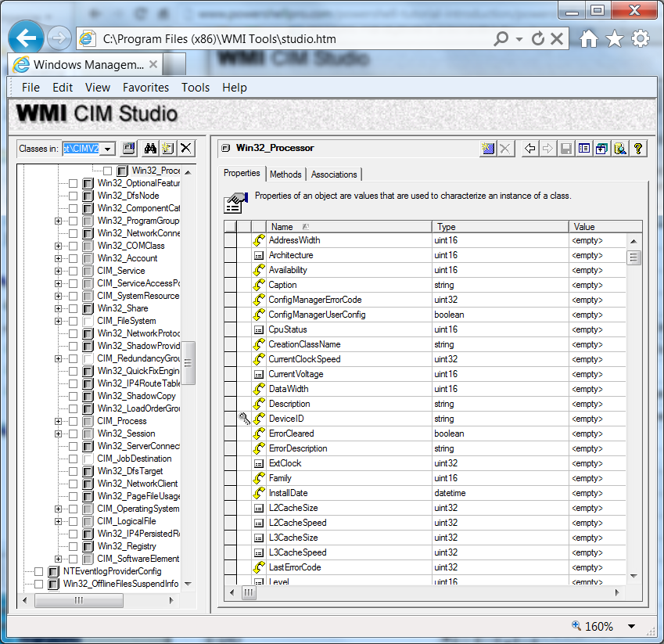This screenshot has width=664, height=644.
Task: Open the File menu
Action: coord(31,88)
